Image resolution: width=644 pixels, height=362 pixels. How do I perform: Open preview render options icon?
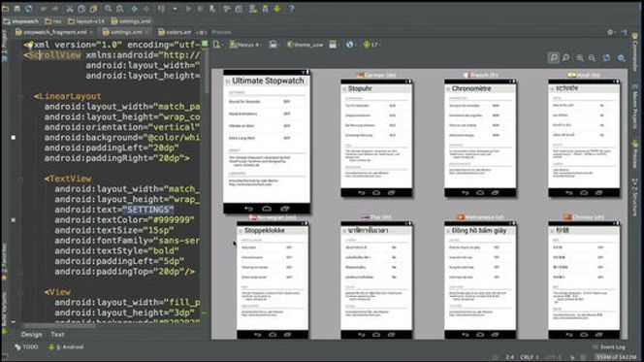(x=622, y=58)
